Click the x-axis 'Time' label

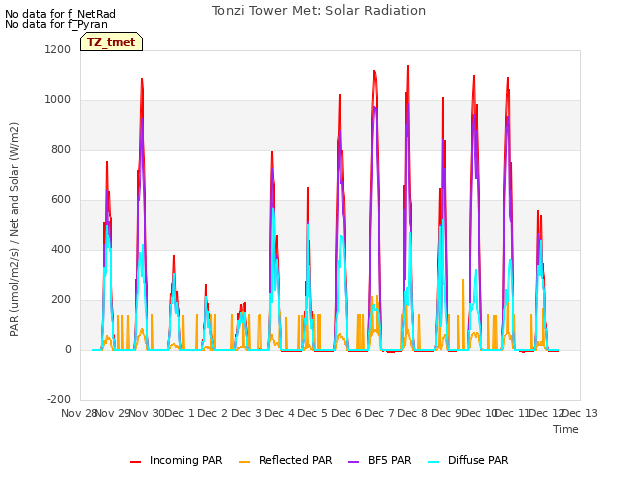click(x=566, y=429)
